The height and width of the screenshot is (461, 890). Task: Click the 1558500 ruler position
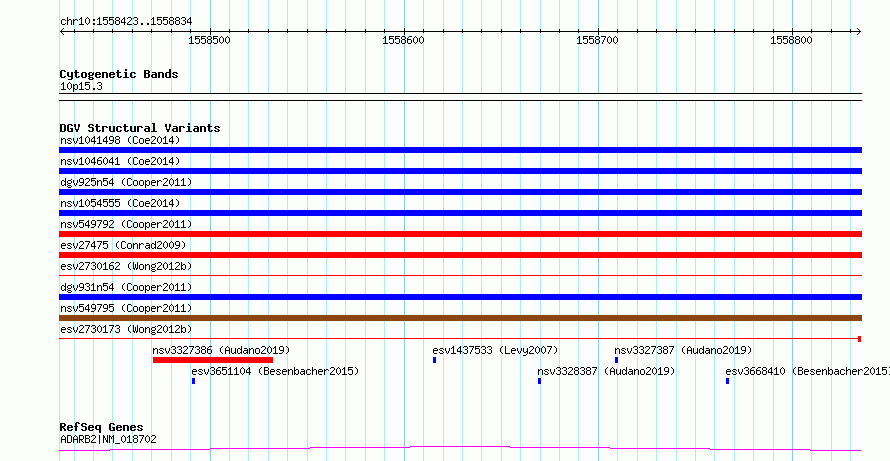point(209,40)
